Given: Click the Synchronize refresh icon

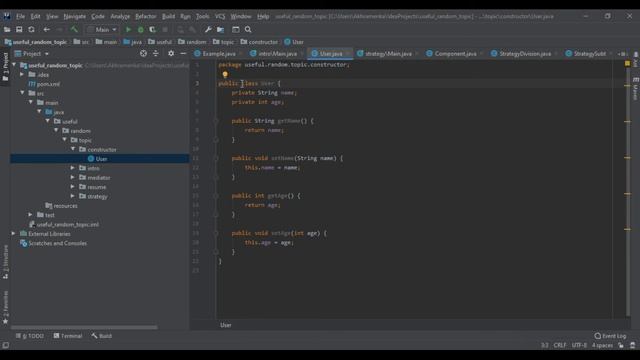Looking at the screenshot, I should [31, 30].
